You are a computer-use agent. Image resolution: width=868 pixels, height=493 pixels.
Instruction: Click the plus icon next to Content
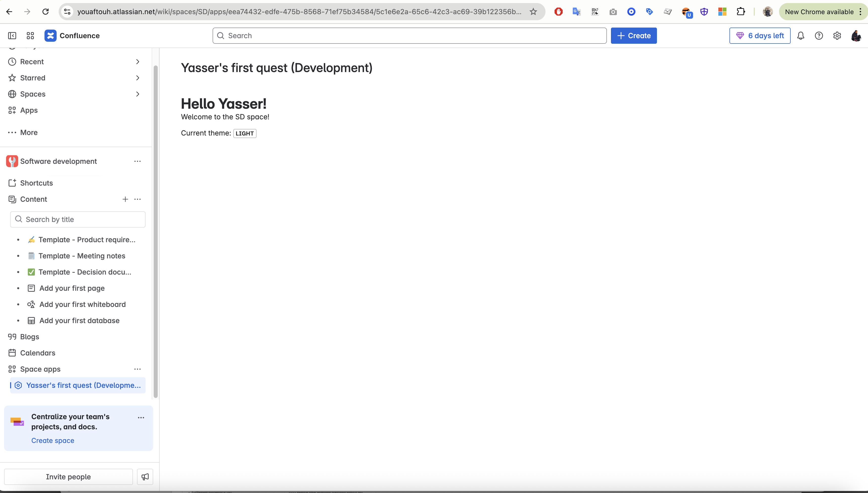[x=125, y=199]
